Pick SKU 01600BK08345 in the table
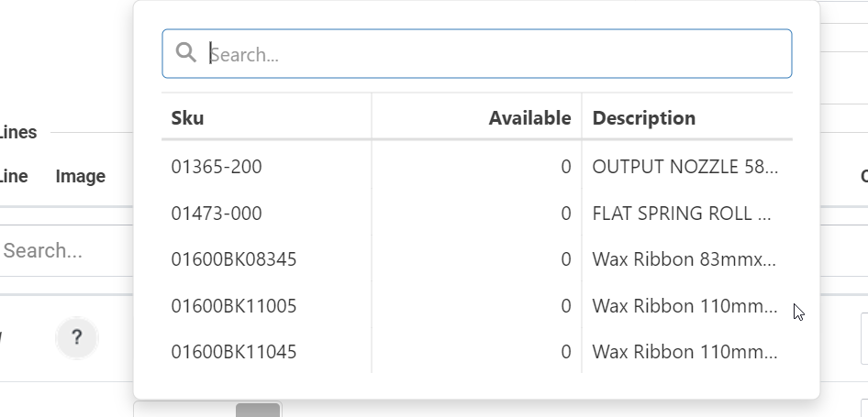 coord(234,259)
